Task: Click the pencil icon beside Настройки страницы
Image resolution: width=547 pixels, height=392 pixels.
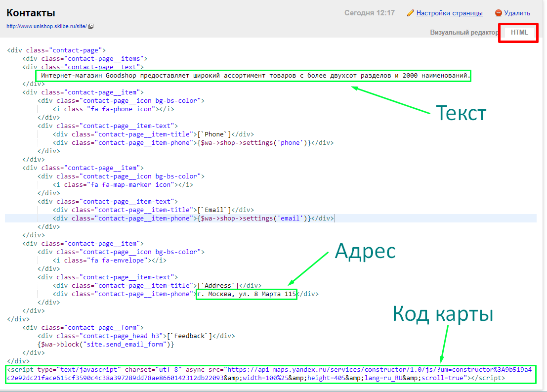Action: click(x=410, y=13)
